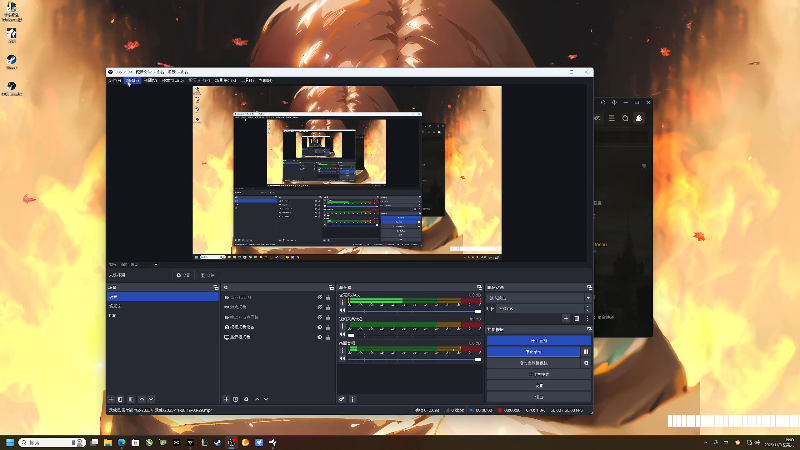This screenshot has height=450, width=800.
Task: Move the selected scene up
Action: click(x=141, y=399)
